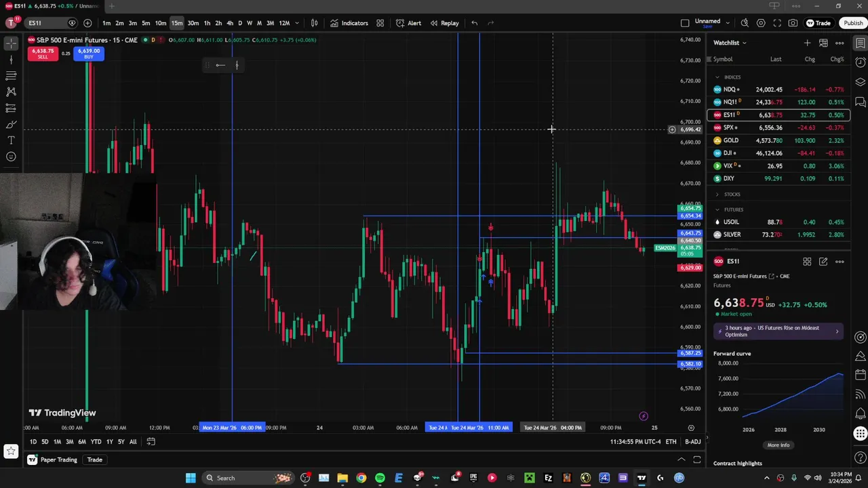The image size is (868, 488).
Task: Switch to the 1m timeframe
Action: [106, 23]
